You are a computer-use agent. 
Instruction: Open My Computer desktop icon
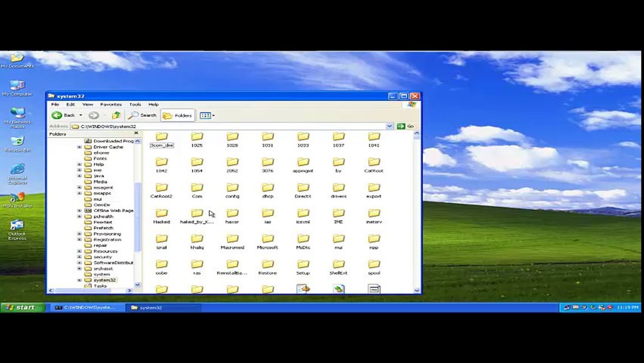17,88
